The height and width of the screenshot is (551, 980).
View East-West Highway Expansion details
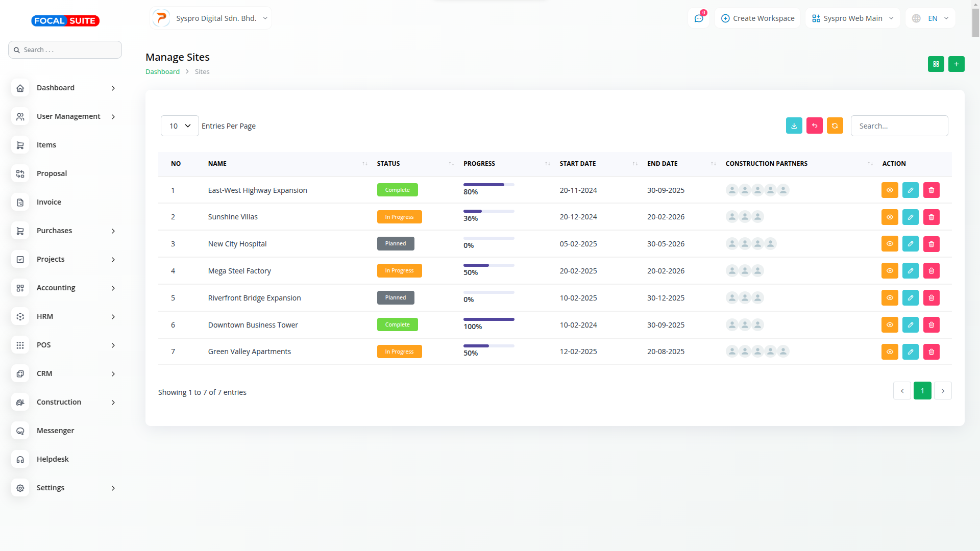point(889,190)
